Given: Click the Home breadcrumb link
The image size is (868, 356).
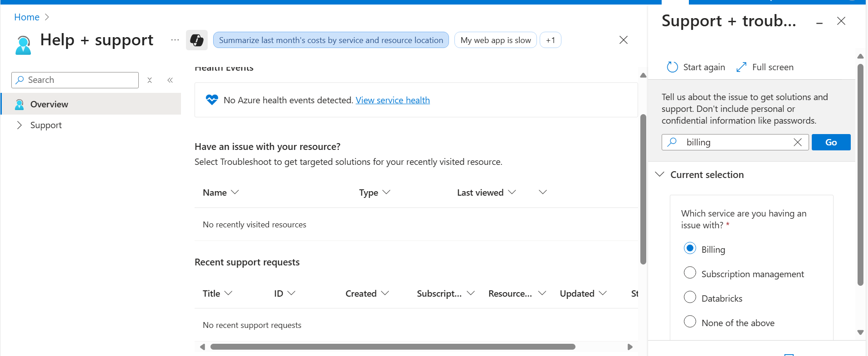Looking at the screenshot, I should click(x=27, y=17).
